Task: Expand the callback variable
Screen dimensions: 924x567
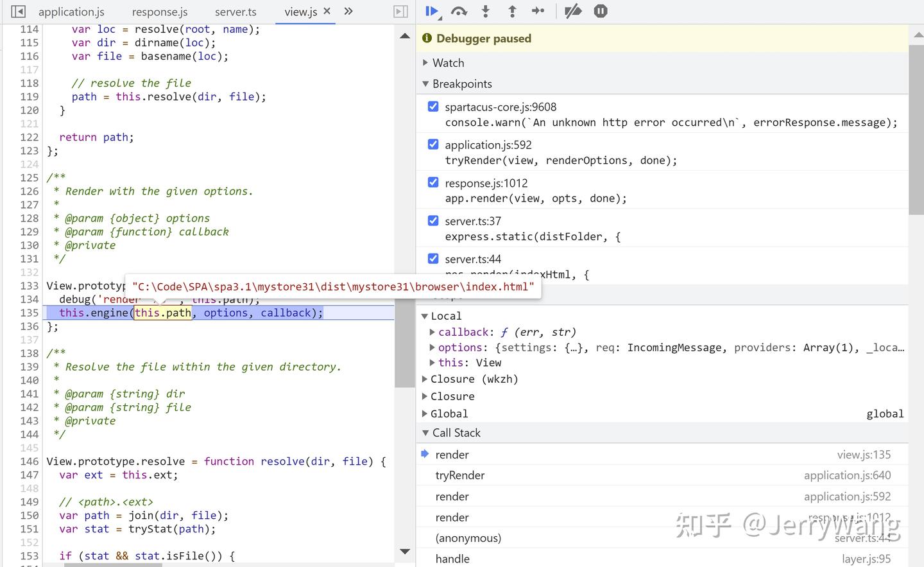Action: [432, 332]
